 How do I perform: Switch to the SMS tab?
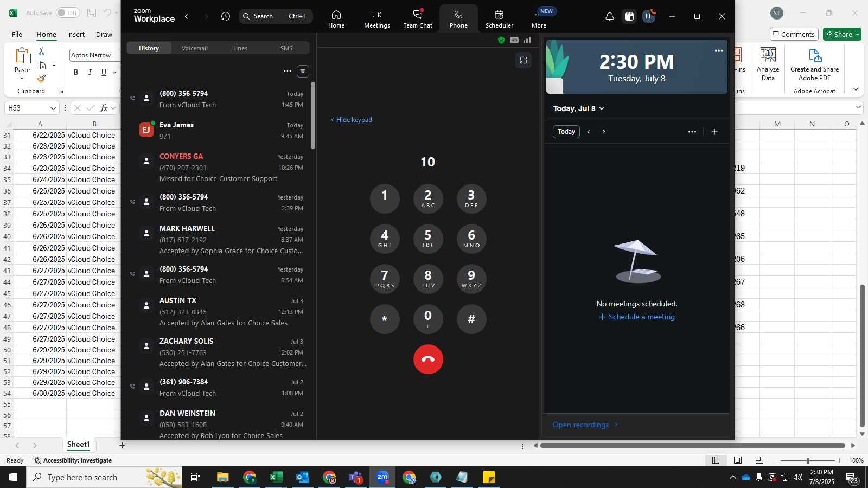(286, 48)
